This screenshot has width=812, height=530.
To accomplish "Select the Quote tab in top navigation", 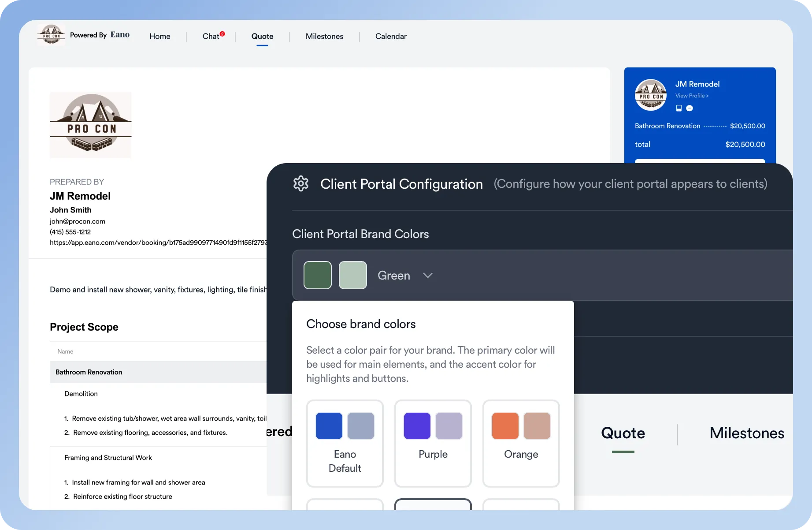I will [x=262, y=36].
